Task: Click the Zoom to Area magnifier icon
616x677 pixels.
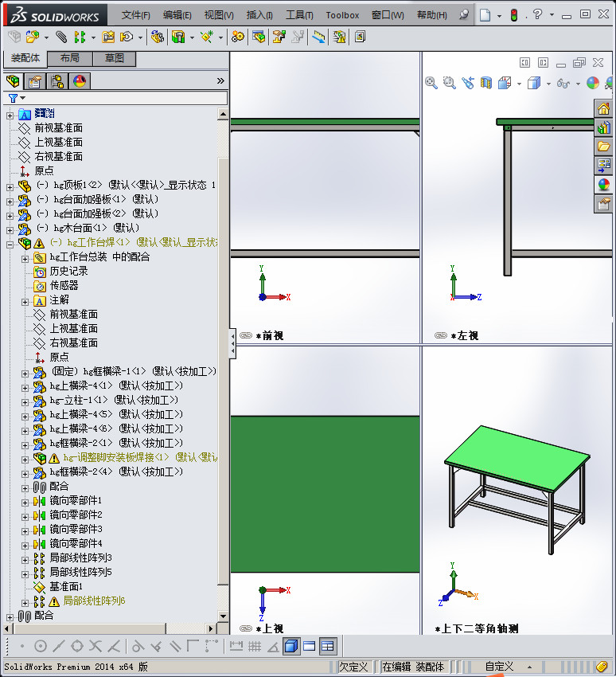Action: pyautogui.click(x=449, y=83)
